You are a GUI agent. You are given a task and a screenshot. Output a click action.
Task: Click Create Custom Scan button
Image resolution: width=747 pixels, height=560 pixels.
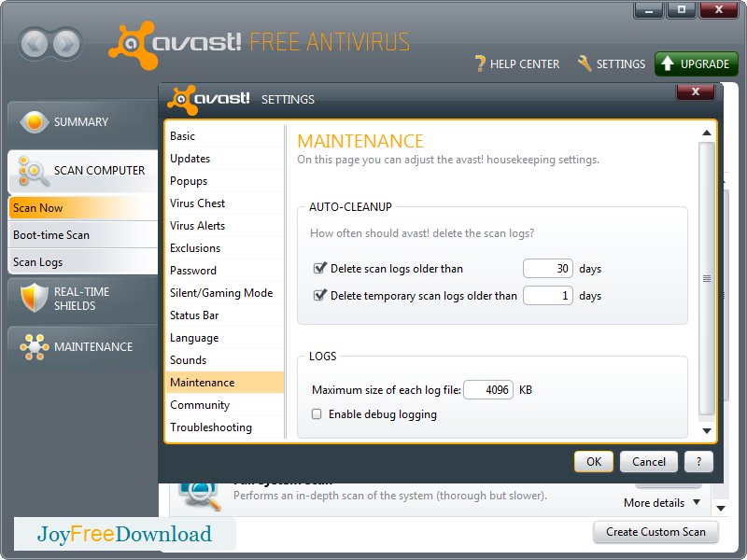coord(655,531)
